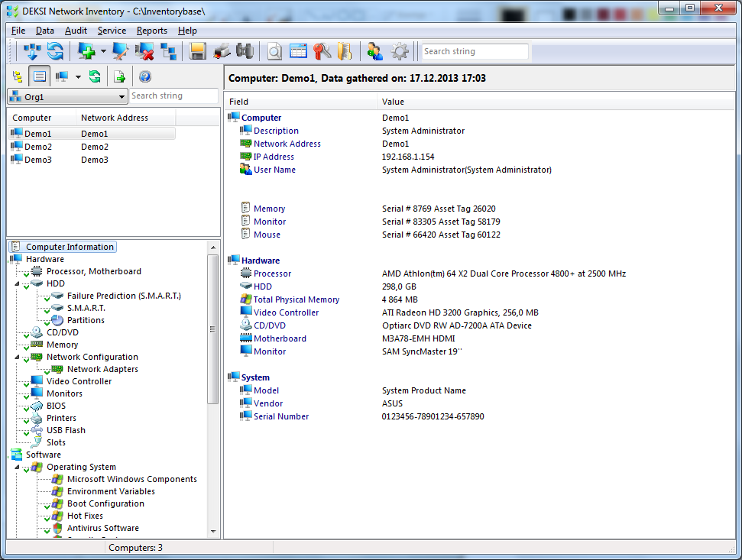
Task: Select the Demo2 computer row
Action: pos(92,147)
